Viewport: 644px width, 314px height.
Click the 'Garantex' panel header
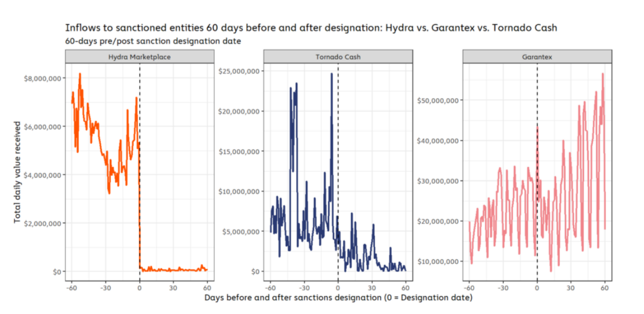pyautogui.click(x=537, y=57)
